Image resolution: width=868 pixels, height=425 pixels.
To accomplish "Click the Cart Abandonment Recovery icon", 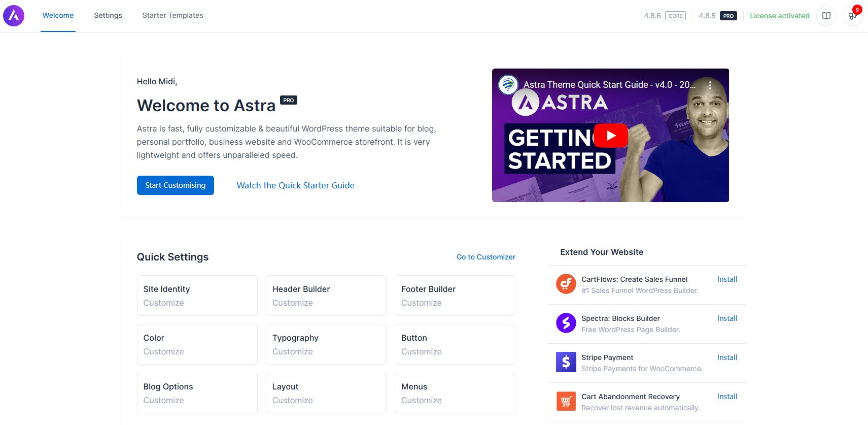I will tap(566, 401).
